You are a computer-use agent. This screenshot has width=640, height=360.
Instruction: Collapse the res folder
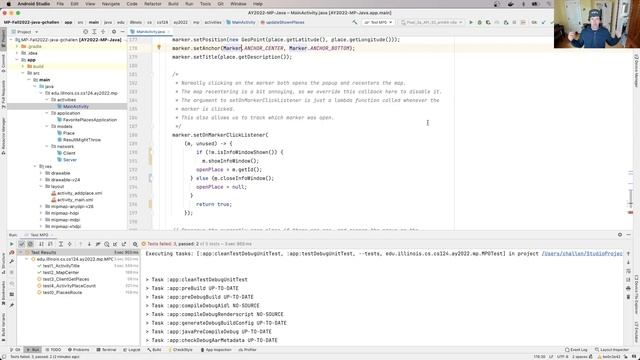35,166
